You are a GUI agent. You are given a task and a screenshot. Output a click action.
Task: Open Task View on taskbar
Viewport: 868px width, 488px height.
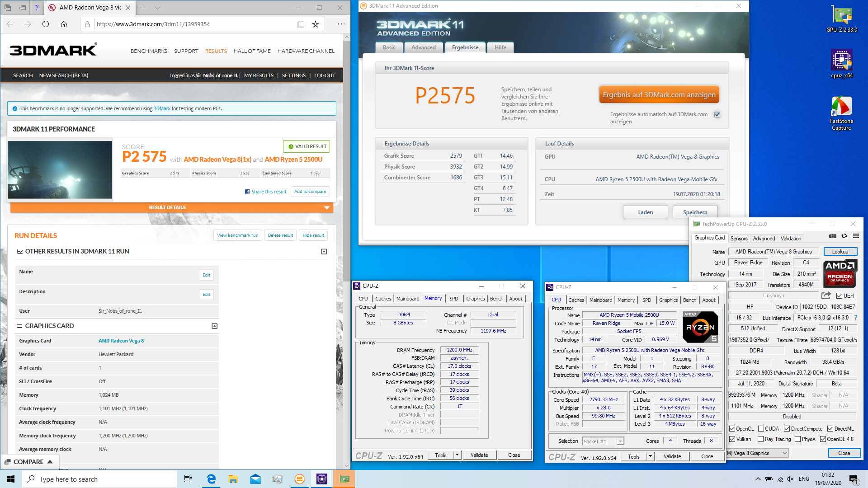pos(188,479)
